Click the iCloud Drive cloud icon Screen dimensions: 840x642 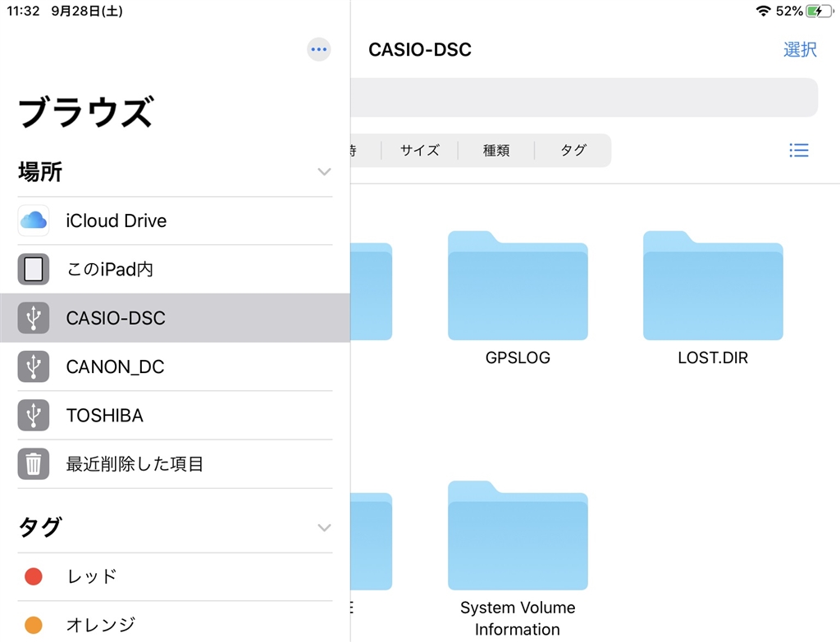[x=33, y=220]
